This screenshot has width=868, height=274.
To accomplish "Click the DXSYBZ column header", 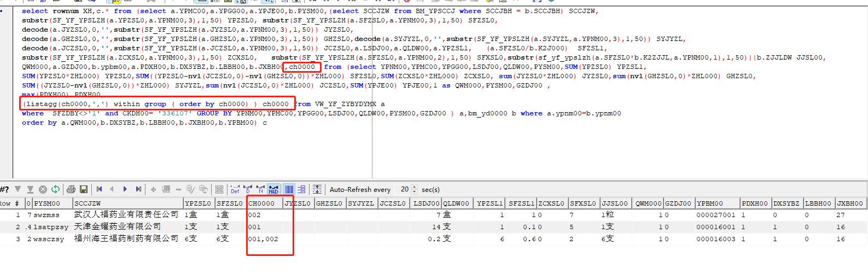I will coord(787,203).
